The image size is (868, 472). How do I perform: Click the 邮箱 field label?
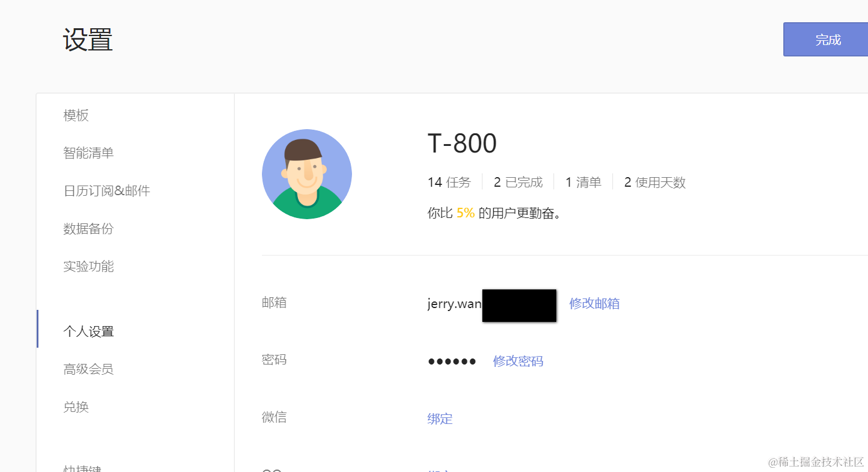[x=275, y=303]
